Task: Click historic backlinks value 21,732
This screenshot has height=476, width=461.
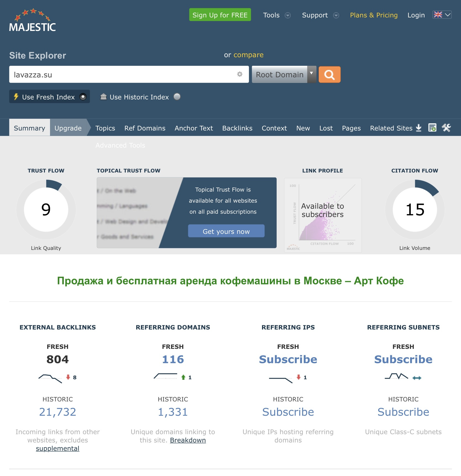Action: pyautogui.click(x=57, y=412)
